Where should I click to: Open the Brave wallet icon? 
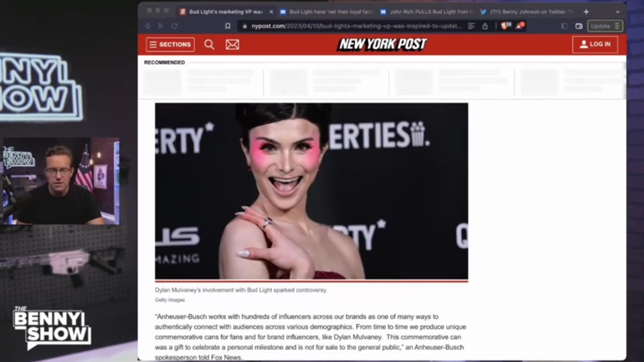click(x=579, y=26)
